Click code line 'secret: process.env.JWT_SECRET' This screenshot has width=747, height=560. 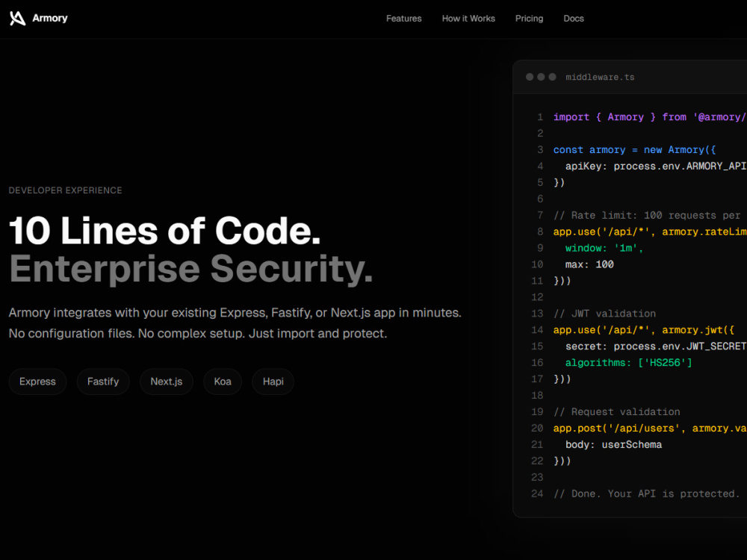(656, 346)
